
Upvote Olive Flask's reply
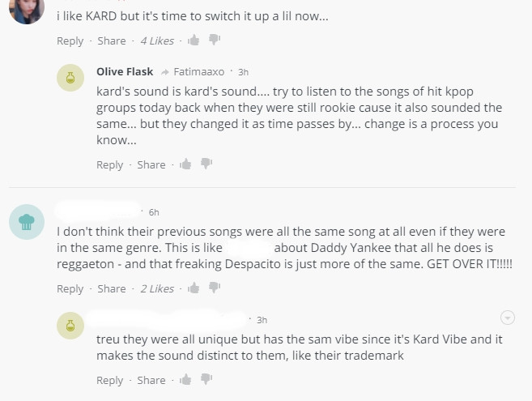click(185, 164)
